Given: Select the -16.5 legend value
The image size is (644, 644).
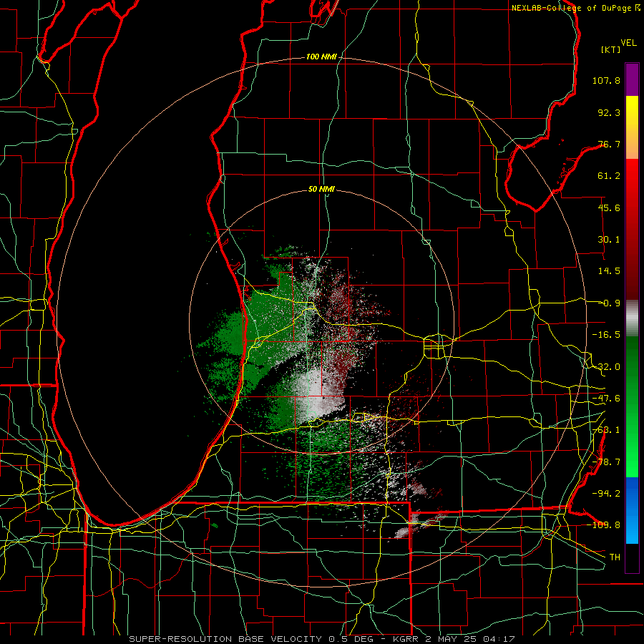Looking at the screenshot, I should point(606,335).
